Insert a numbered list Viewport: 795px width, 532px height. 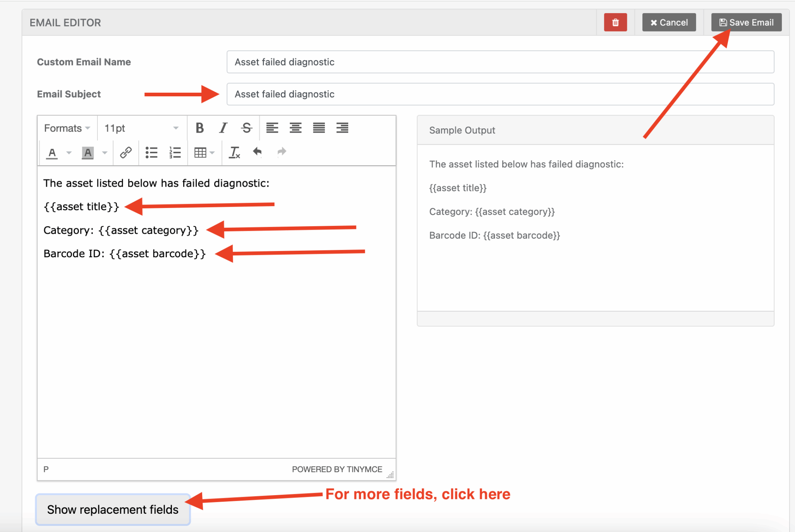coord(175,152)
